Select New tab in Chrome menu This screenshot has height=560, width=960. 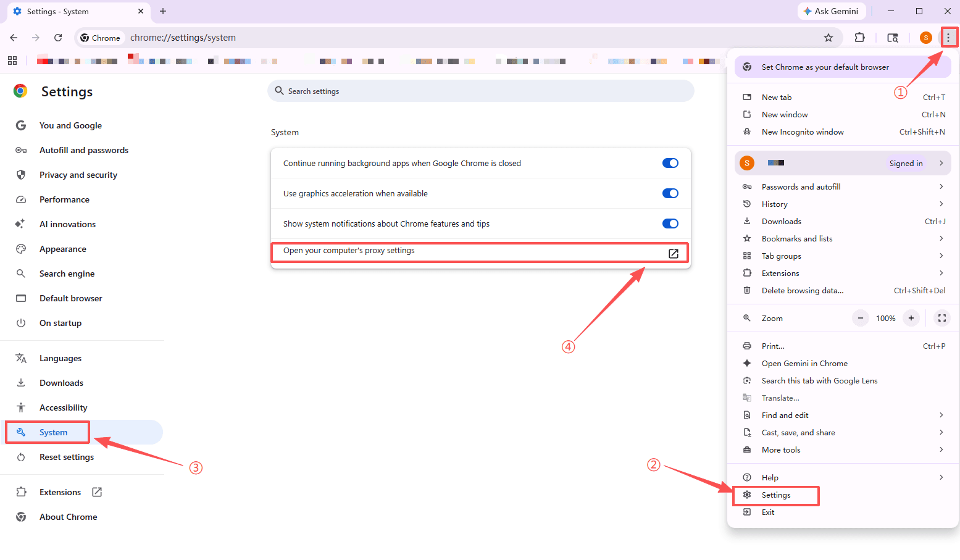pos(843,97)
